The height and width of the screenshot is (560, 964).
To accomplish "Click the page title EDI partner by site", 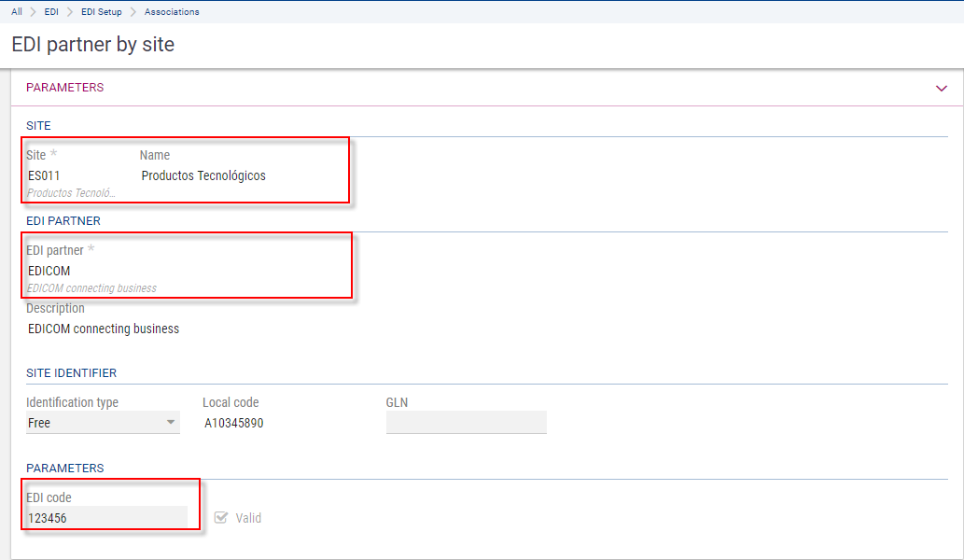I will tap(93, 44).
